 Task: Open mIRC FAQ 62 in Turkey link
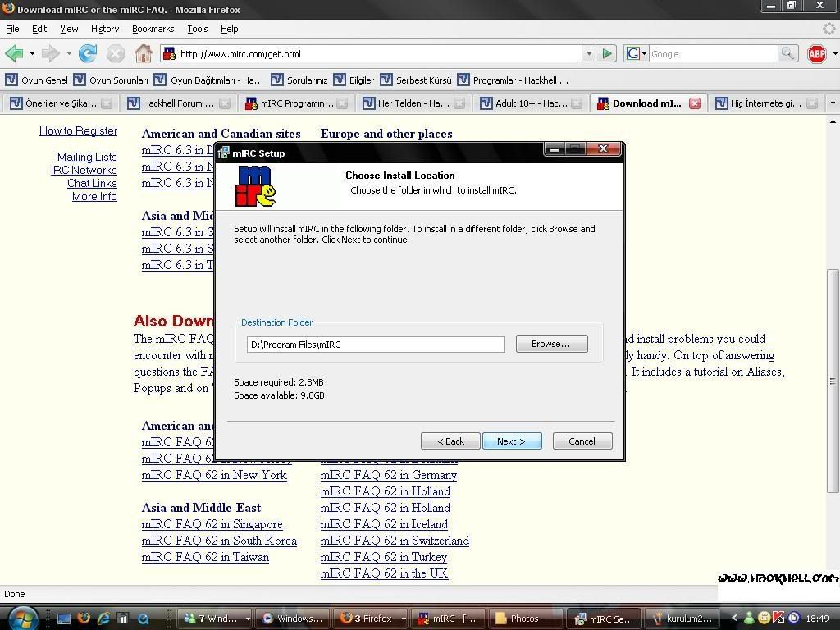384,557
